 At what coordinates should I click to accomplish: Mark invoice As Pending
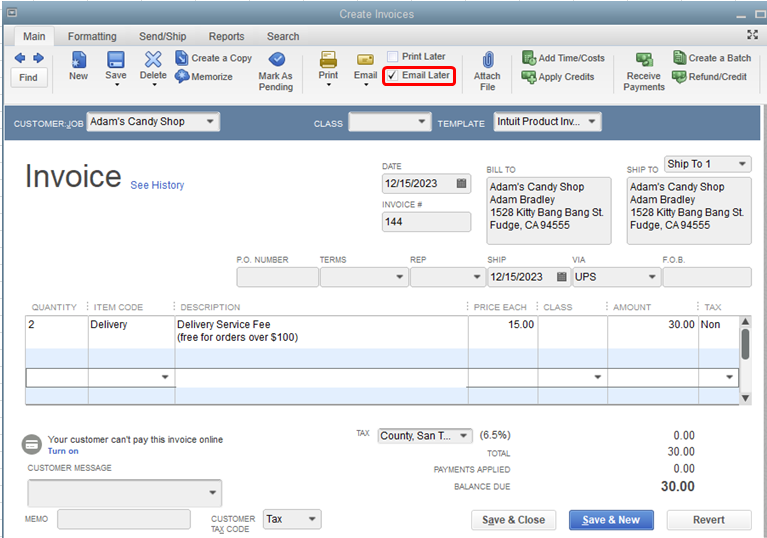click(x=276, y=72)
